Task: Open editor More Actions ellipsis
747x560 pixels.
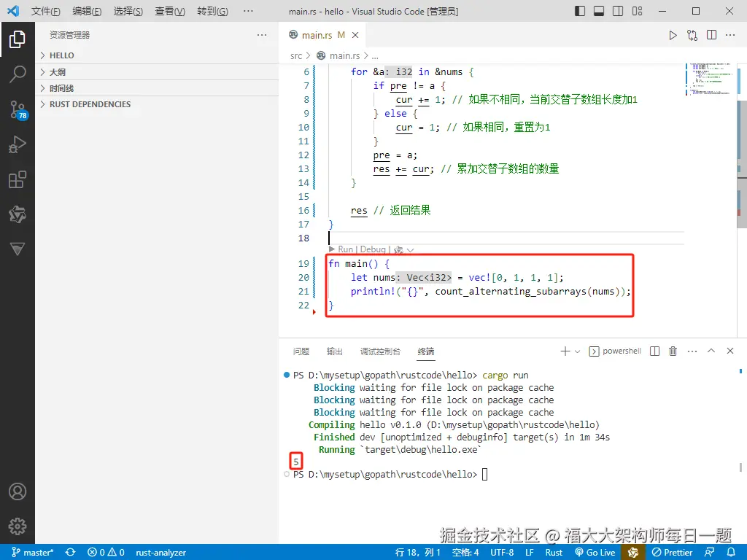Action: (x=730, y=35)
